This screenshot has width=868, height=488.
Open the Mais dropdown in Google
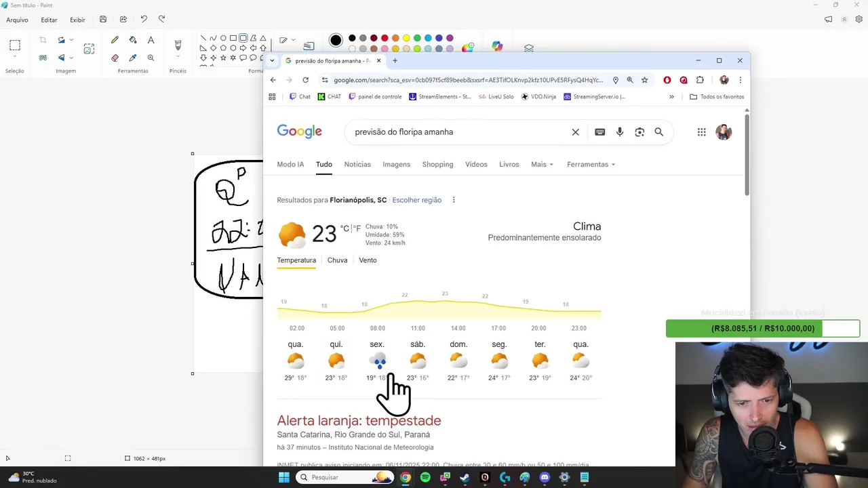click(542, 164)
